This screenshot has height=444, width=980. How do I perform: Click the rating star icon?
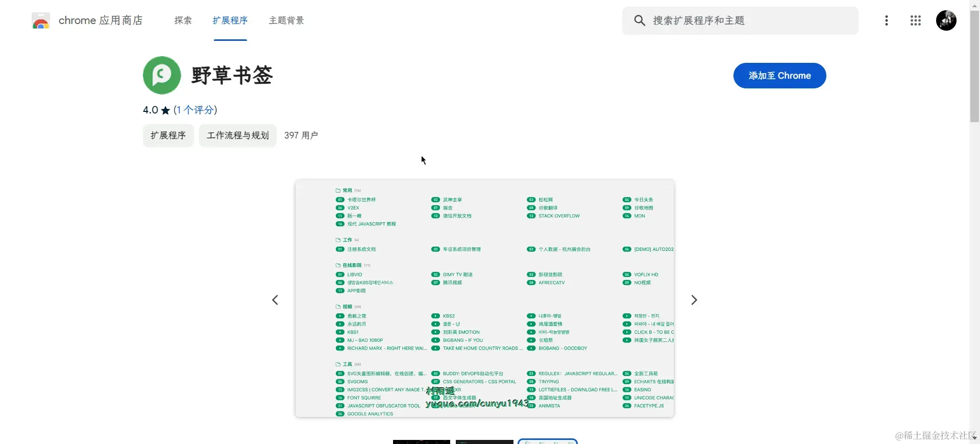pyautogui.click(x=165, y=110)
